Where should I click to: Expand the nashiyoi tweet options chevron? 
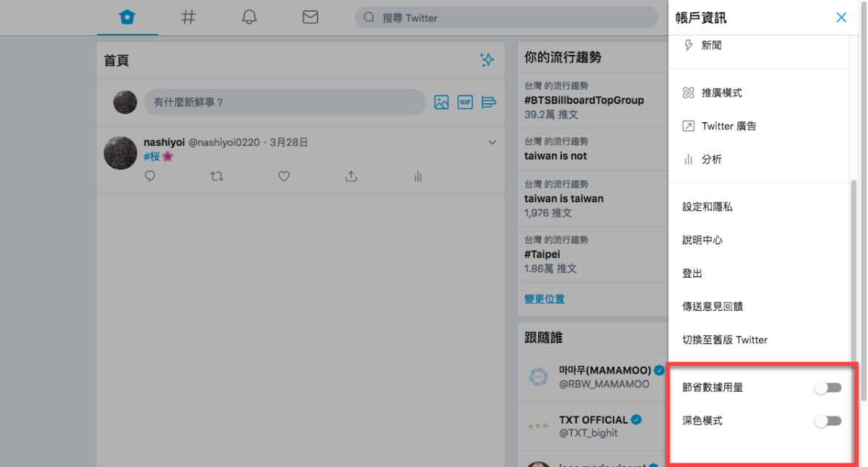tap(493, 142)
